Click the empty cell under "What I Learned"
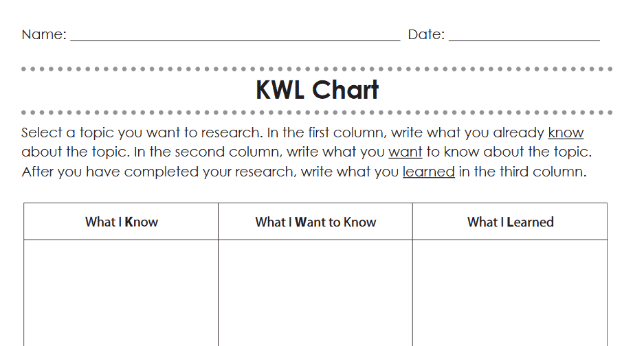 point(510,292)
